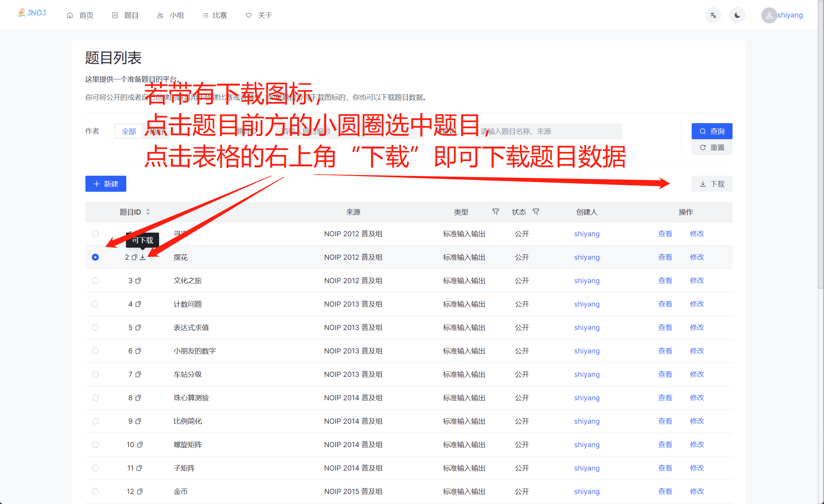Copy the ID of problem 3
Screen dimensions: 824x504
pyautogui.click(x=138, y=281)
